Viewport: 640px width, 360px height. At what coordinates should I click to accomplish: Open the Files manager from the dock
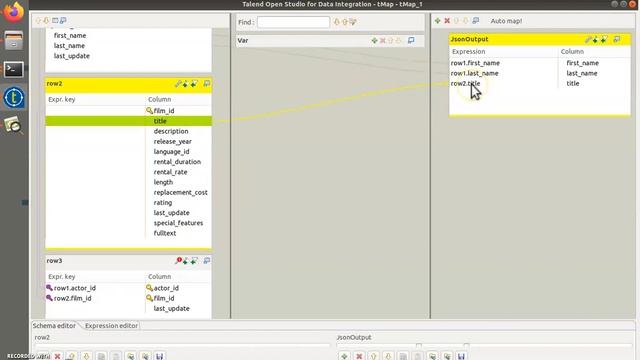[x=14, y=41]
